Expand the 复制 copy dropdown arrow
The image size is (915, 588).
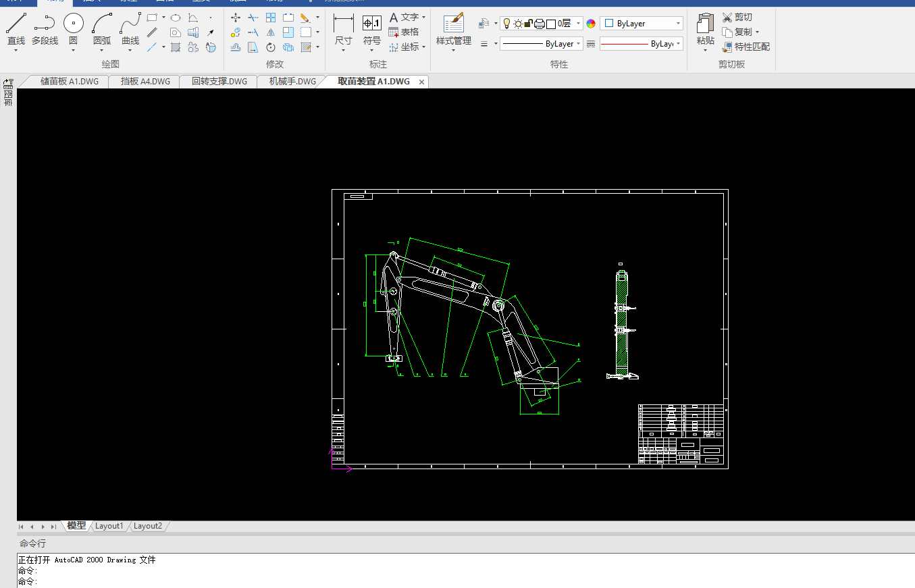757,32
